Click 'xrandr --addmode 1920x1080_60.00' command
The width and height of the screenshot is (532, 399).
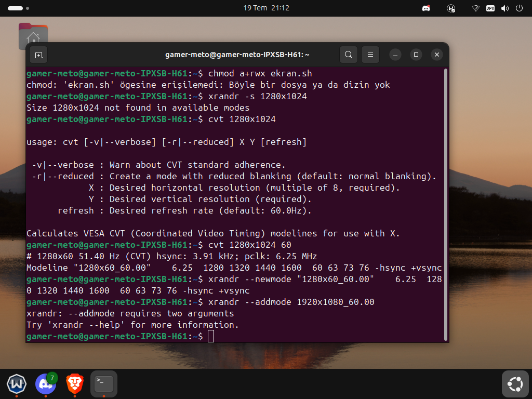point(291,302)
